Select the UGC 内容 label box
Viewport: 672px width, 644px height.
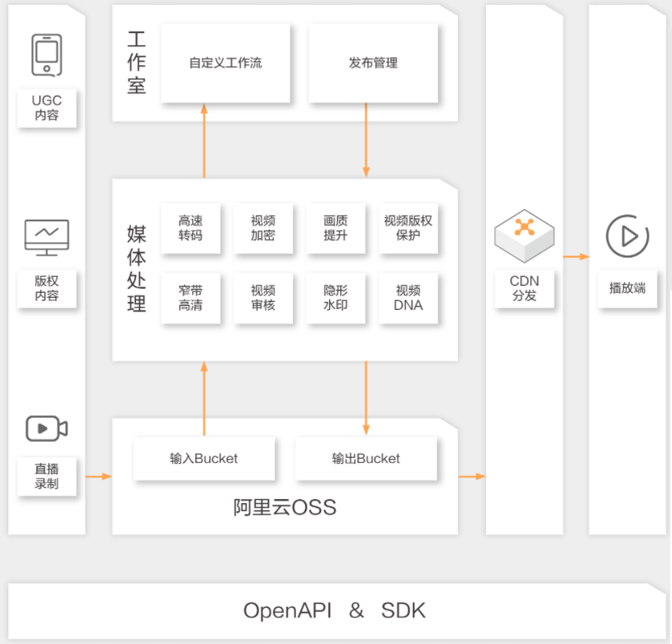coord(47,108)
